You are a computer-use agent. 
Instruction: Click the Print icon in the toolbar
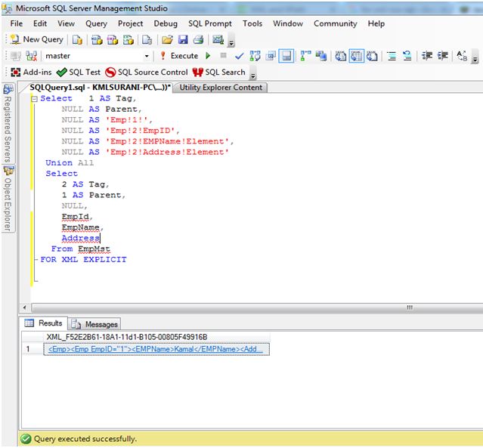pos(197,39)
